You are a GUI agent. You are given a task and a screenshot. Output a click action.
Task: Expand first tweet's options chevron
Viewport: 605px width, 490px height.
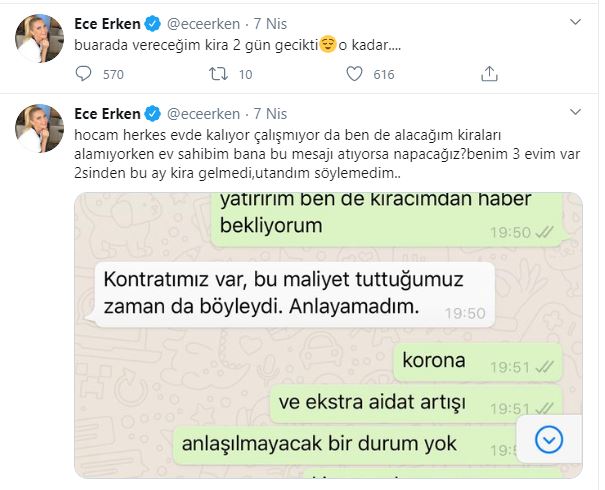click(x=575, y=22)
